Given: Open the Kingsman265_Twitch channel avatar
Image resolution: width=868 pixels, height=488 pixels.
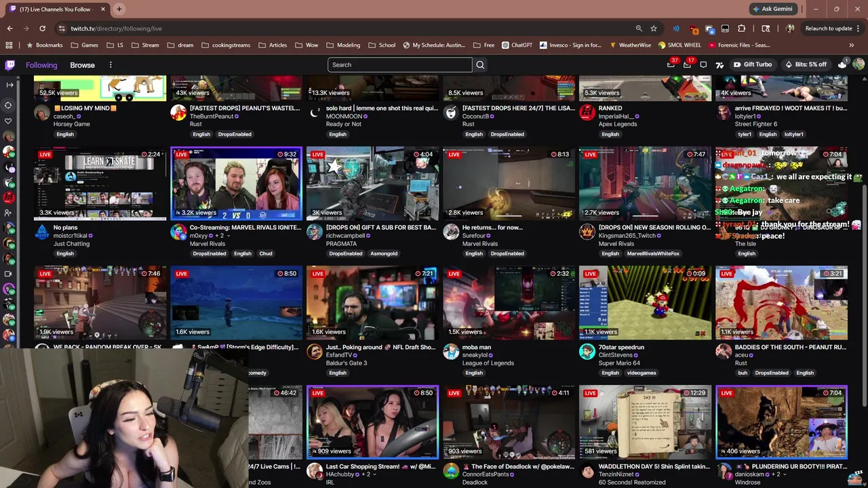Looking at the screenshot, I should pyautogui.click(x=587, y=232).
